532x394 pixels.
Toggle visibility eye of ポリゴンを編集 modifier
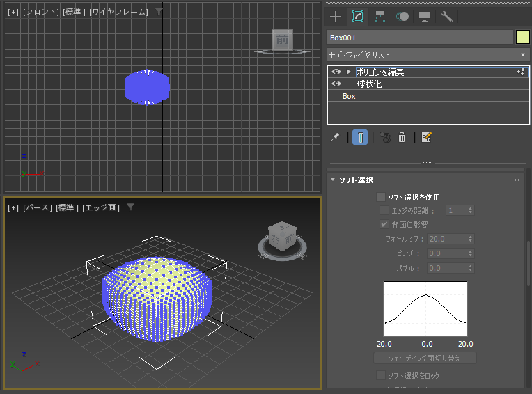tap(336, 72)
